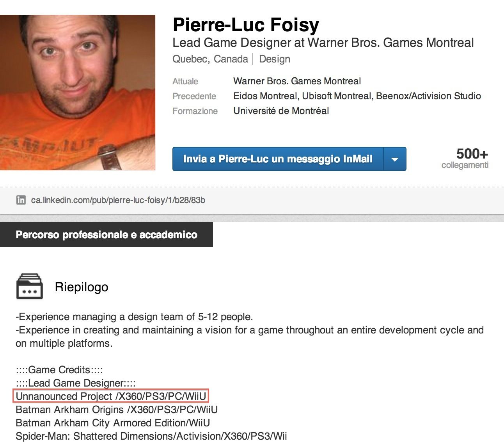Click the Pierre-Luc Foisy name heading
This screenshot has height=442, width=504.
click(246, 25)
